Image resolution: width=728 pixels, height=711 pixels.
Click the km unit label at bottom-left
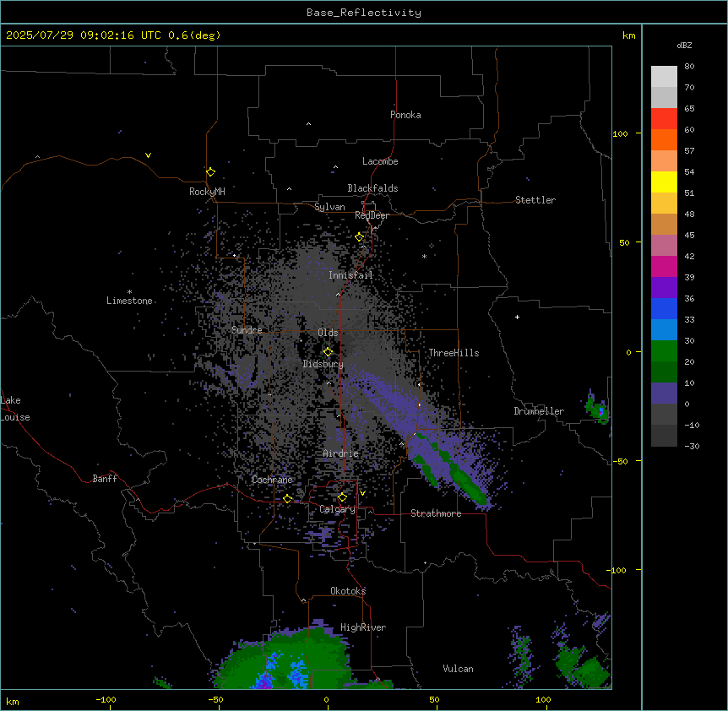(x=12, y=701)
